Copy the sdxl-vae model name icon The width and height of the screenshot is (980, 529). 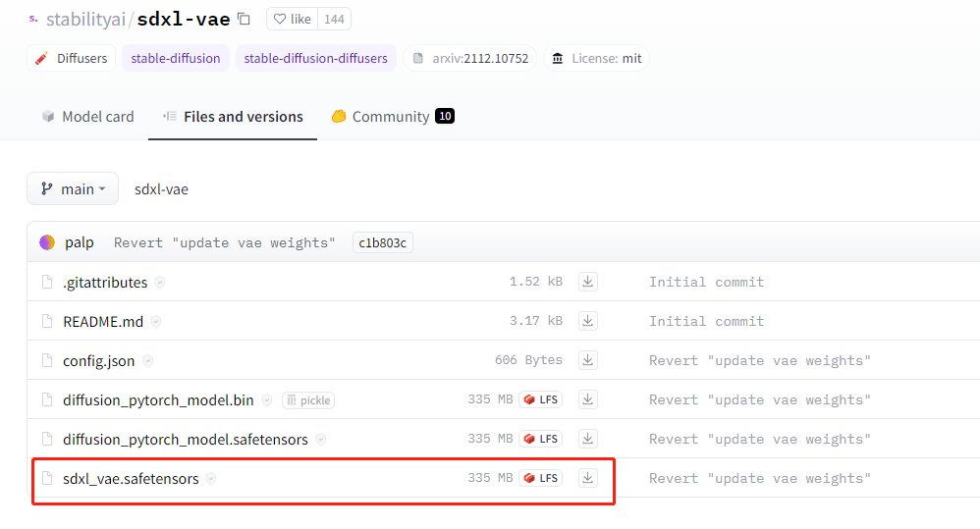tap(244, 20)
